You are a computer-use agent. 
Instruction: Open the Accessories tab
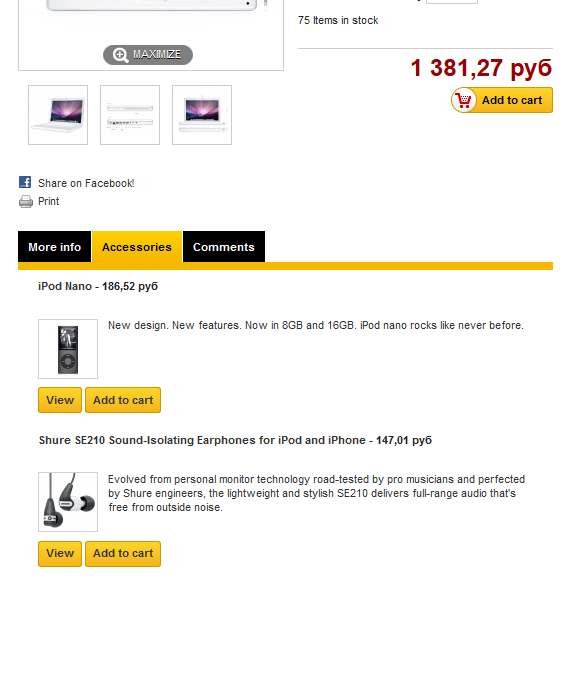coord(137,247)
